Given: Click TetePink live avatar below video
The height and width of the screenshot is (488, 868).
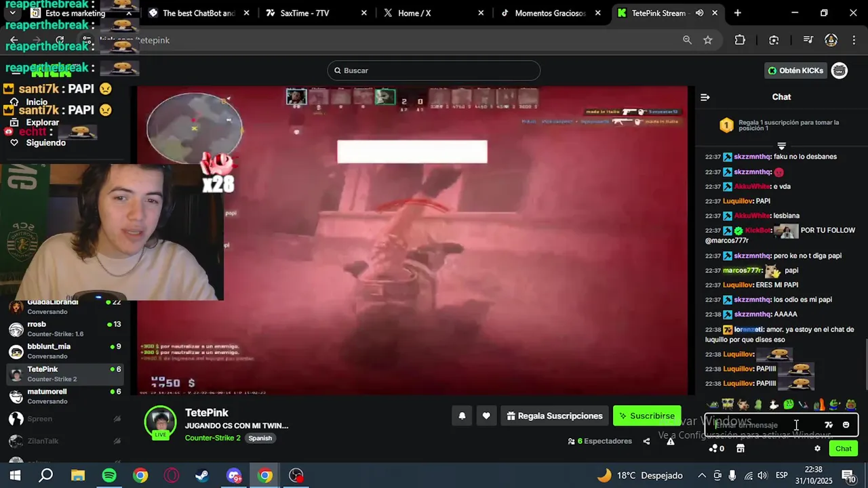Looking at the screenshot, I should click(x=161, y=424).
